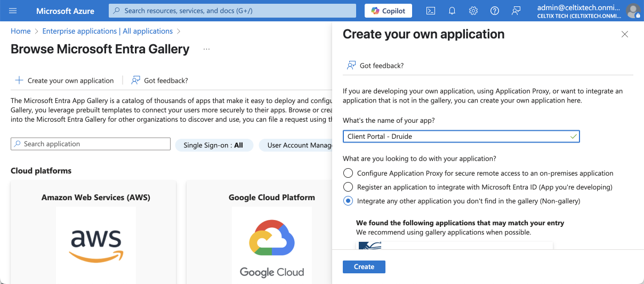Launch Cloud Shell from the top bar

point(431,11)
